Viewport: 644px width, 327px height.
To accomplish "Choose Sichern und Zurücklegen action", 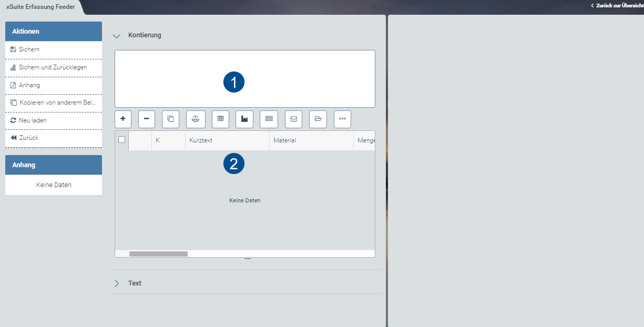I will coord(53,67).
